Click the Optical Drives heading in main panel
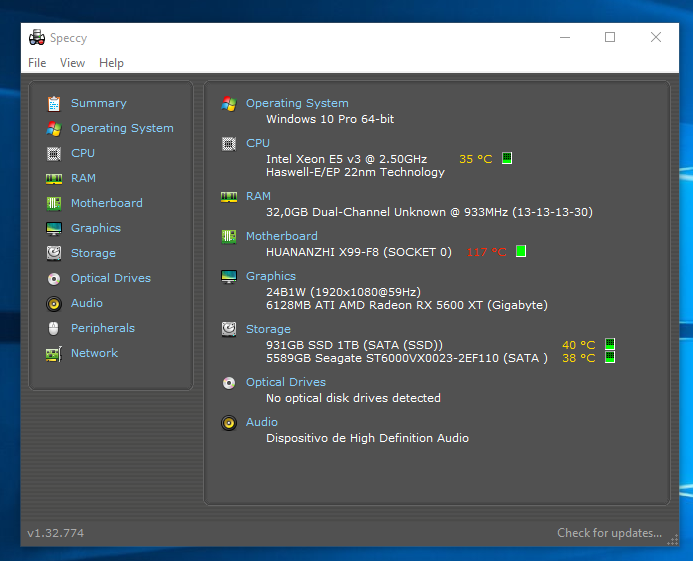This screenshot has height=561, width=693. click(x=286, y=382)
